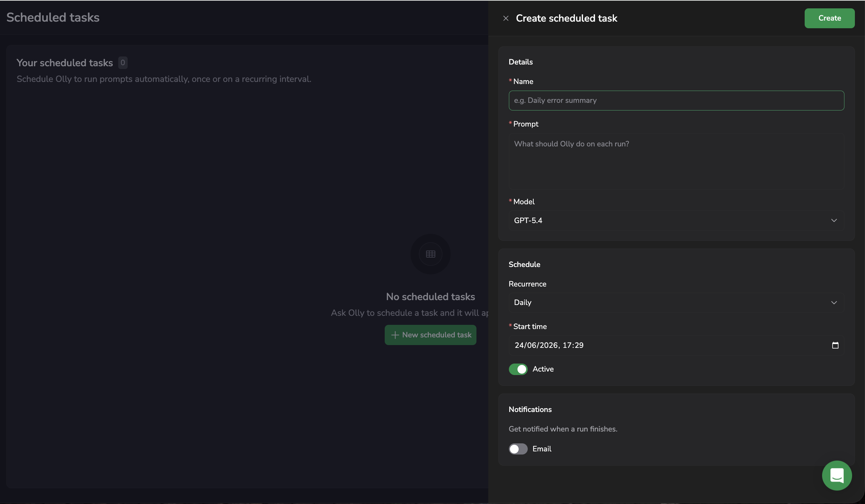
Task: Click the plus icon on New scheduled task
Action: click(395, 335)
